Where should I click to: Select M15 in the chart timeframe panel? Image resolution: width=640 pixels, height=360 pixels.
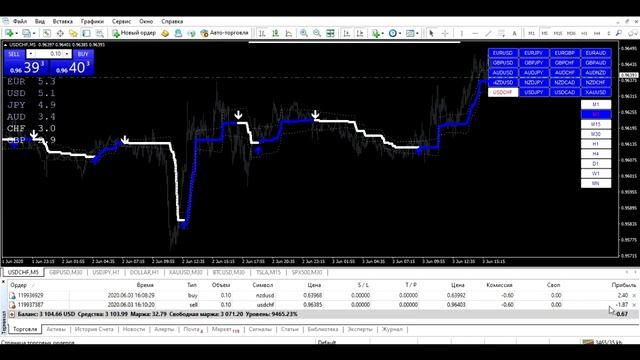pyautogui.click(x=596, y=124)
